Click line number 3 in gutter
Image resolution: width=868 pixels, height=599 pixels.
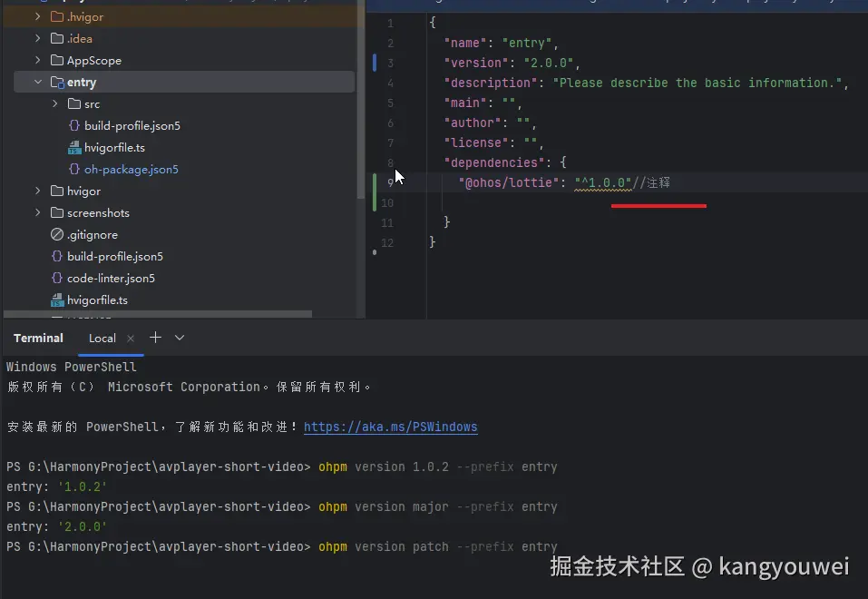390,63
